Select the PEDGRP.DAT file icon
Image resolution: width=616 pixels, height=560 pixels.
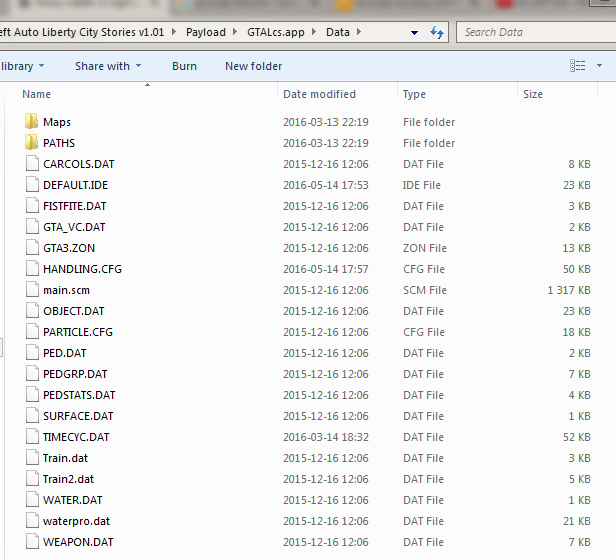pyautogui.click(x=32, y=374)
